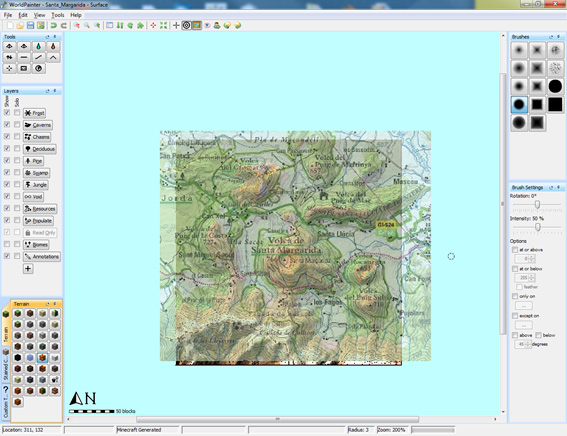The height and width of the screenshot is (436, 567).
Task: Open the Help menu
Action: [76, 15]
